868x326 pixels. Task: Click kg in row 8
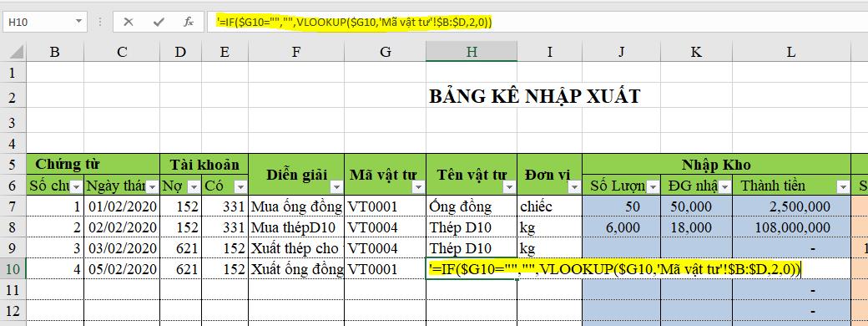point(550,227)
